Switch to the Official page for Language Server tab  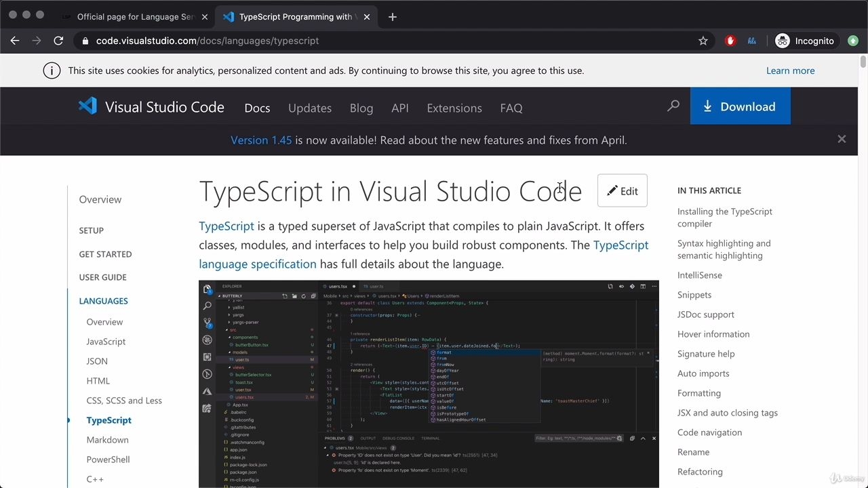tap(134, 17)
